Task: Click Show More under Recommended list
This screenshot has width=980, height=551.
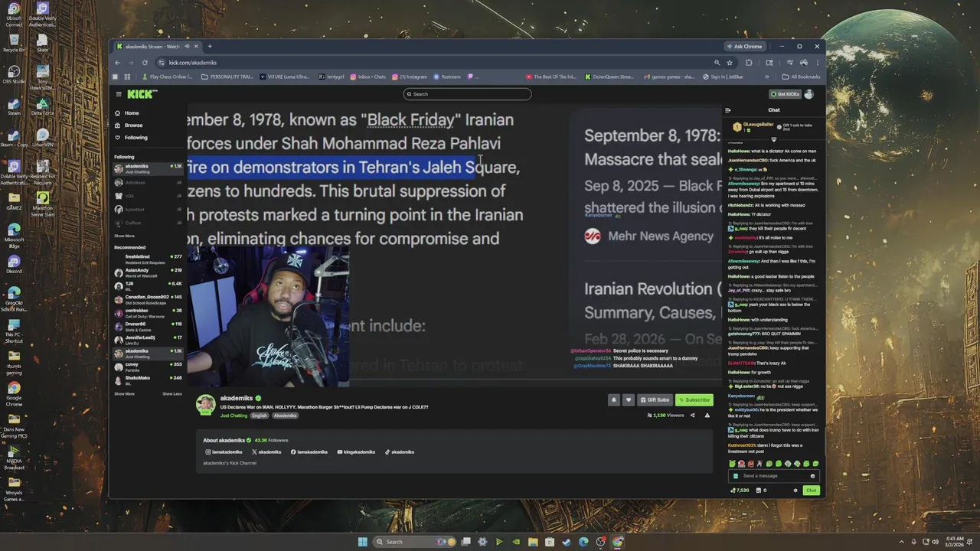Action: (124, 394)
